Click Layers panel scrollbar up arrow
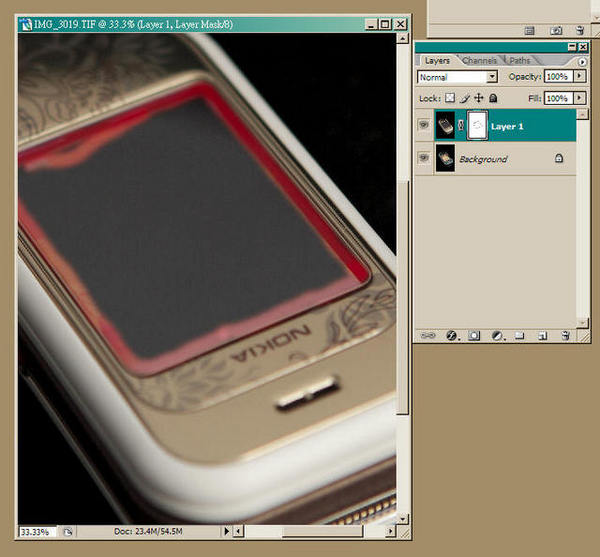The width and height of the screenshot is (600, 557). click(582, 114)
